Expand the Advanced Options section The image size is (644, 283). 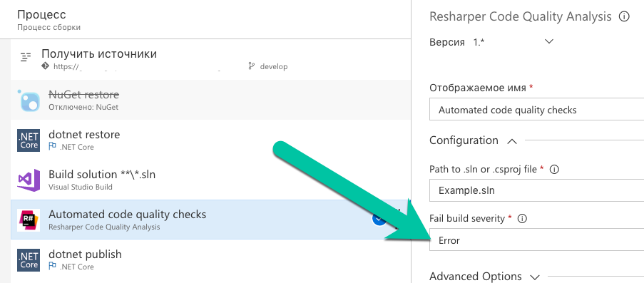[x=535, y=277]
